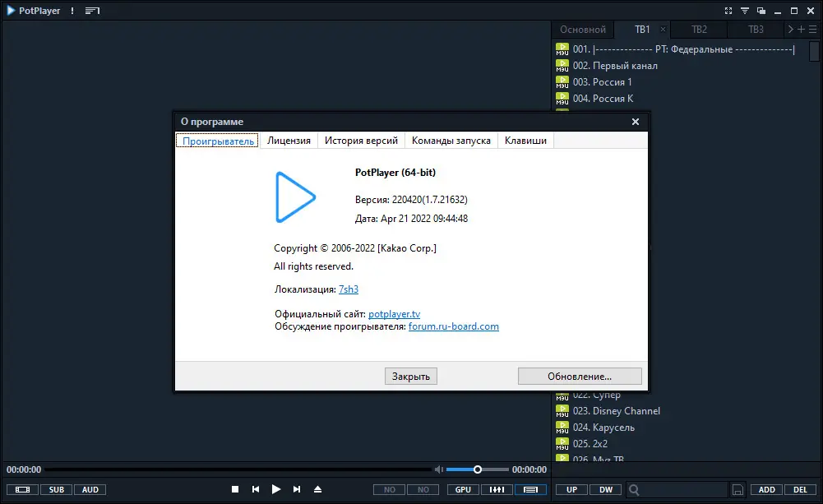
Task: Skip to the next track
Action: pyautogui.click(x=297, y=489)
